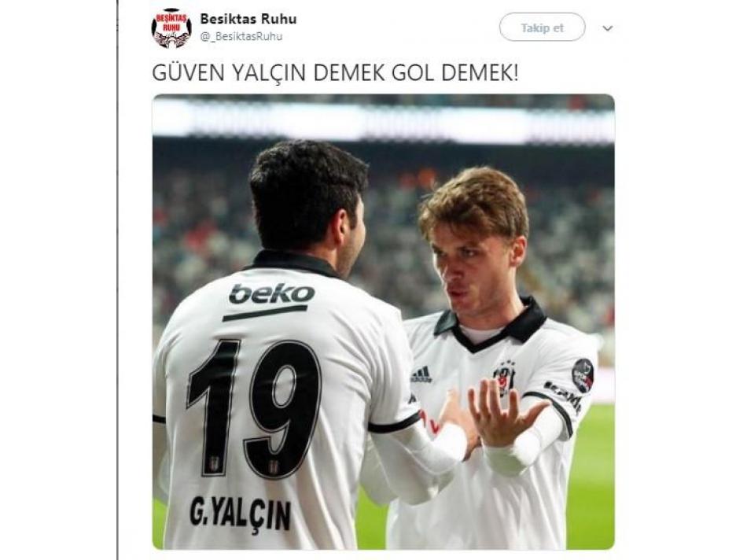The width and height of the screenshot is (747, 560).
Task: Click the G.YALÇIN name print on the jersey
Action: pyautogui.click(x=240, y=513)
